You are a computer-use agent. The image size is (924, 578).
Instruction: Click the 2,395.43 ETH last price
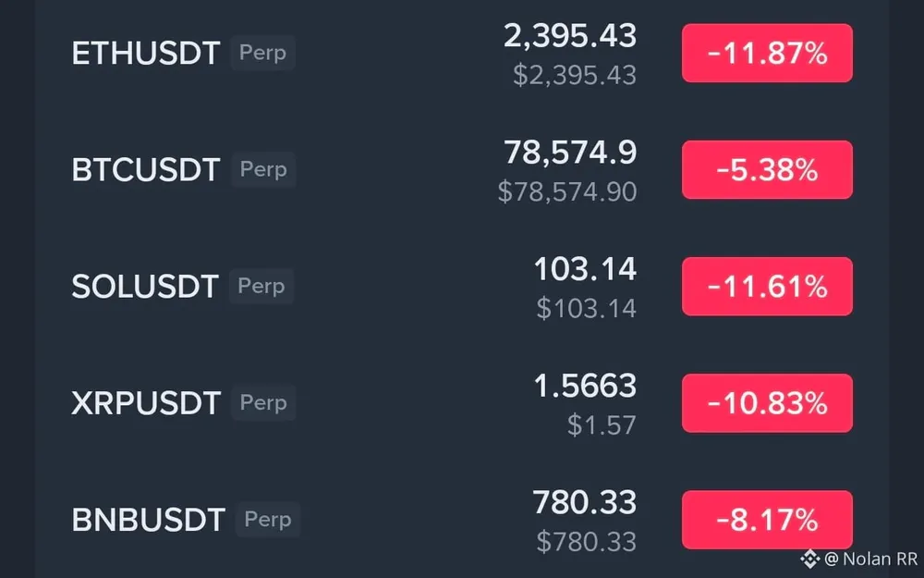point(569,35)
